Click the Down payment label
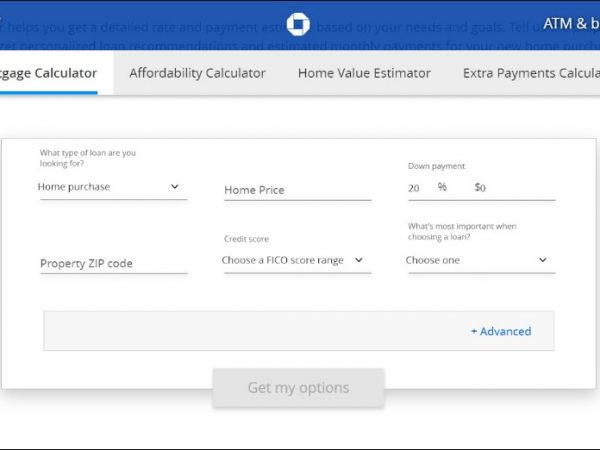Image resolution: width=600 pixels, height=450 pixels. [436, 166]
